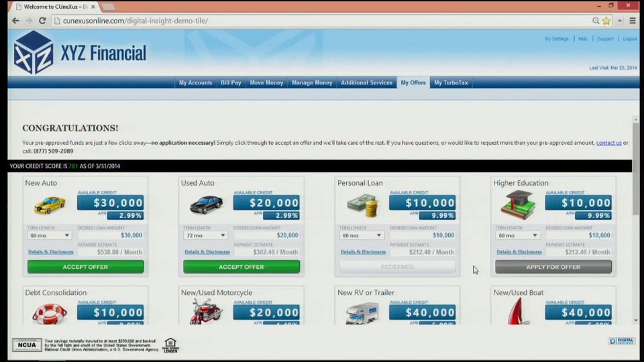This screenshot has width=644, height=362.
Task: Open the Manage Money menu
Action: coord(312,82)
